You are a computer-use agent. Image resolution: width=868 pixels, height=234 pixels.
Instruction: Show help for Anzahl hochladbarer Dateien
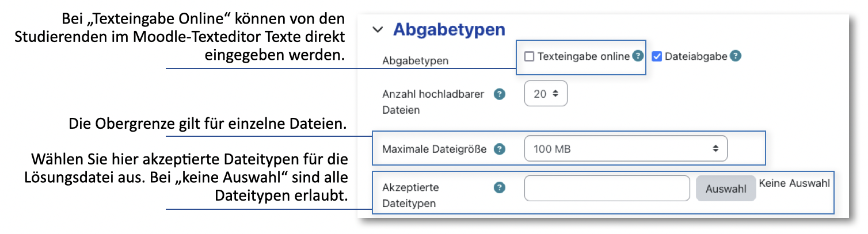coord(500,94)
